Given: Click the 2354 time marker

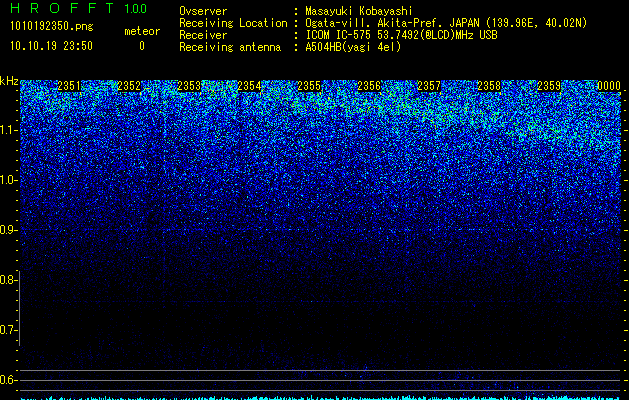Looking at the screenshot, I should point(249,86).
